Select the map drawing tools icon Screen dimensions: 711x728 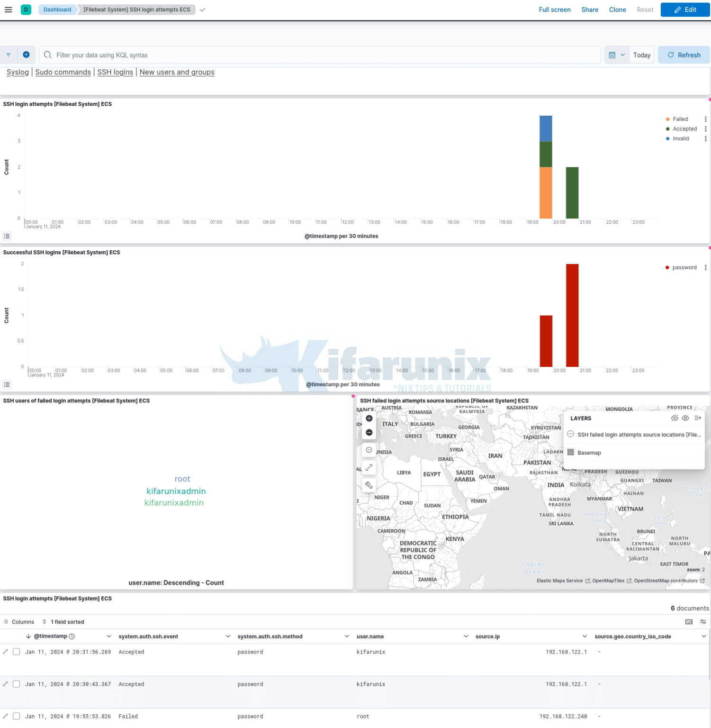tap(369, 485)
